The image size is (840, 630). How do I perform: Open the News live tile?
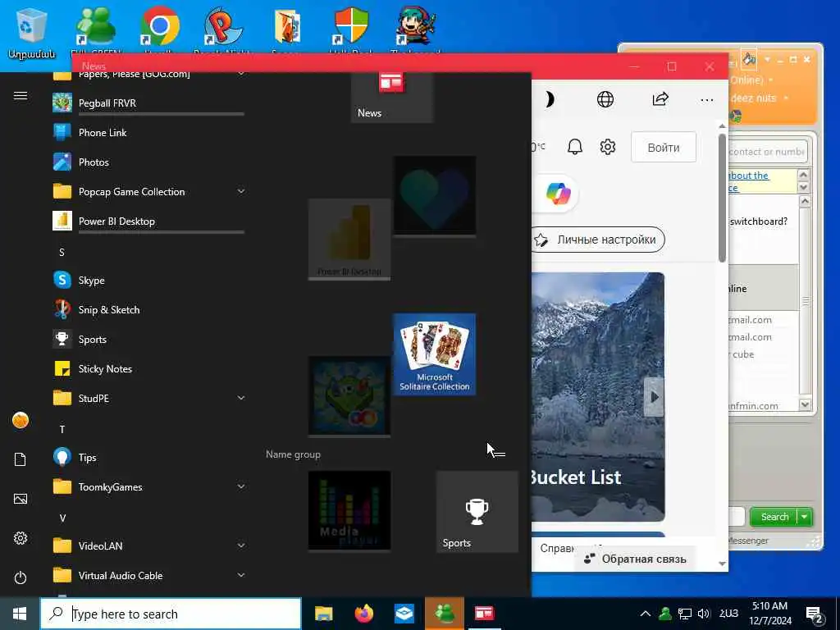click(391, 97)
